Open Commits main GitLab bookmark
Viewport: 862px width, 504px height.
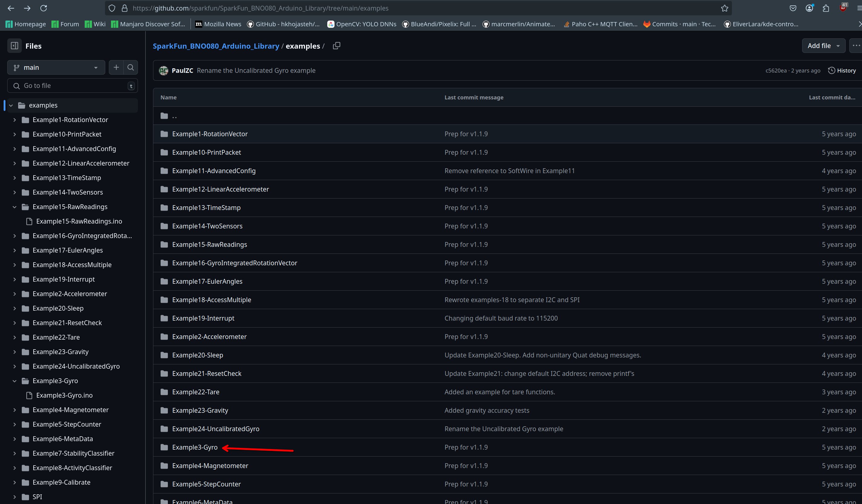pyautogui.click(x=679, y=24)
